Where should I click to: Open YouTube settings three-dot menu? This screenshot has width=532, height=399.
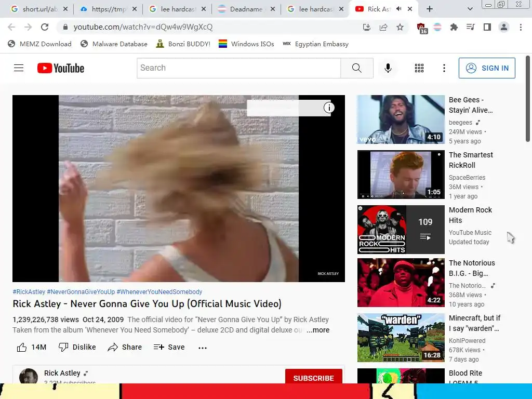[444, 68]
